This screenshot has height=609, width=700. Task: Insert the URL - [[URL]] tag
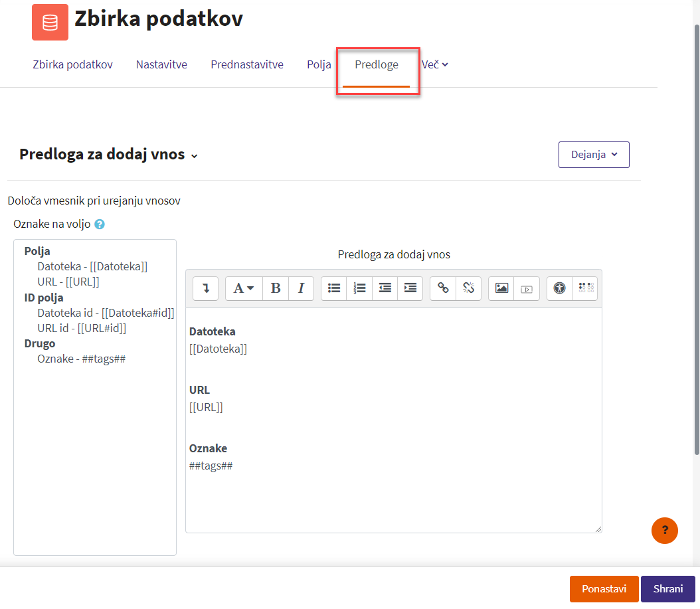(68, 282)
